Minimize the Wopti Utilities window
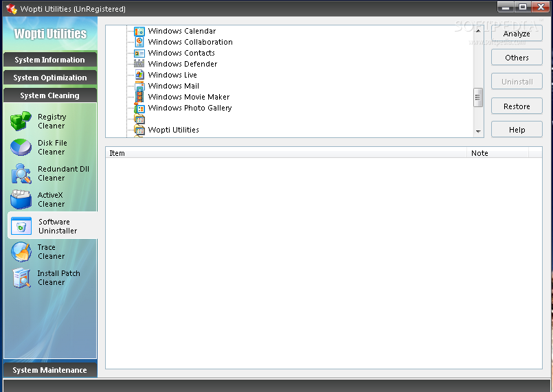Image resolution: width=553 pixels, height=392 pixels. [506, 7]
